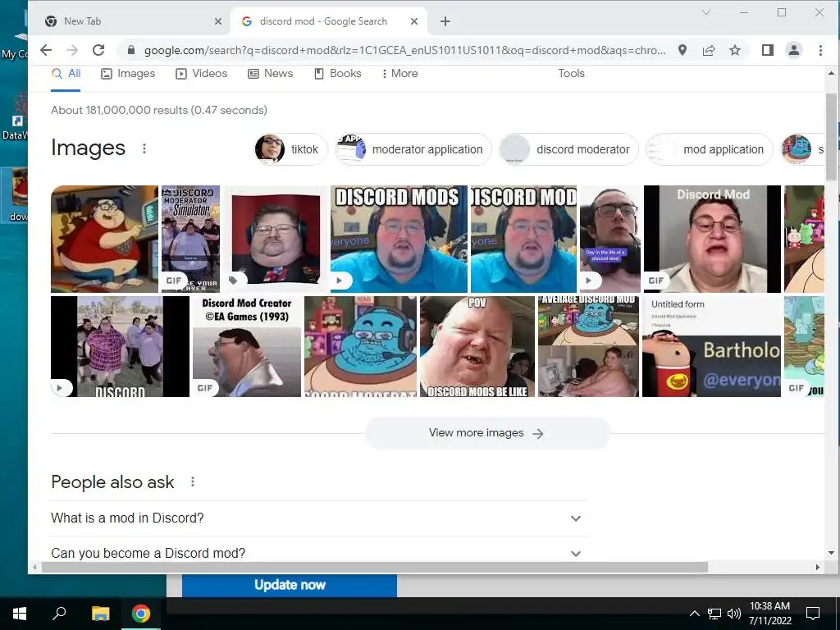Click the padlock site info icon

point(130,50)
